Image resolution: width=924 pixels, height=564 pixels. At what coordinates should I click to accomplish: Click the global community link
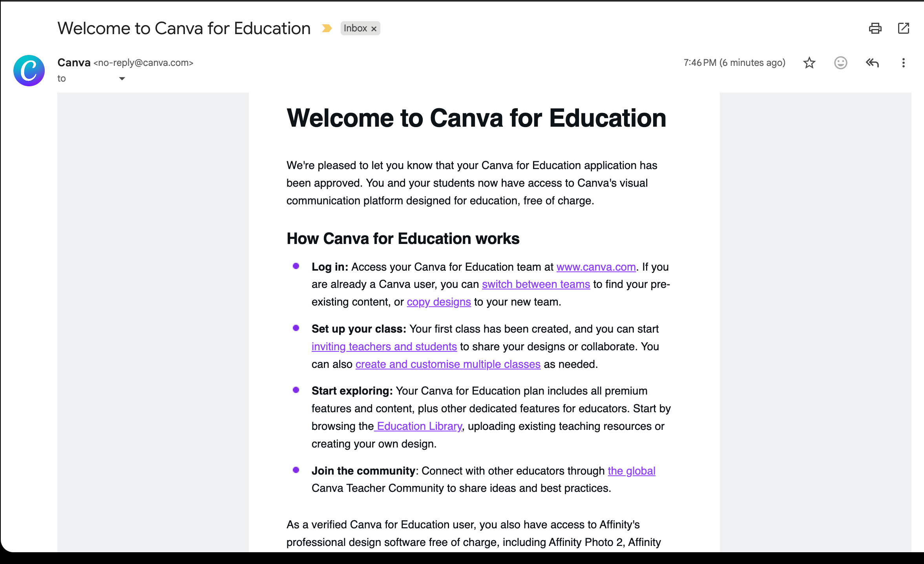point(631,471)
